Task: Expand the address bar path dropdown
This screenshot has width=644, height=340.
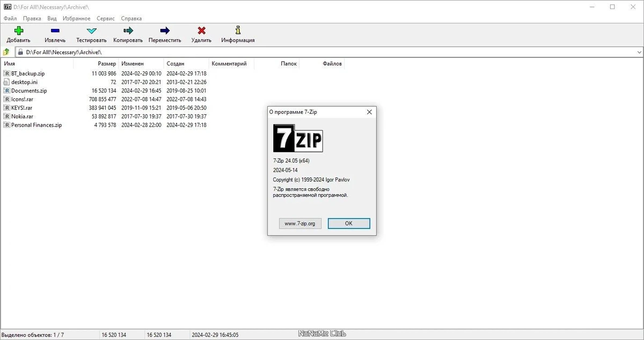Action: coord(639,52)
